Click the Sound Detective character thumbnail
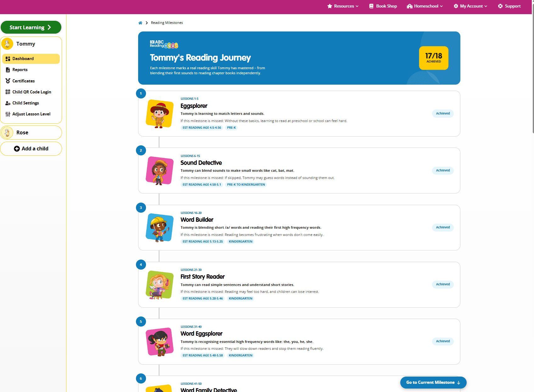The width and height of the screenshot is (534, 392). pos(160,171)
